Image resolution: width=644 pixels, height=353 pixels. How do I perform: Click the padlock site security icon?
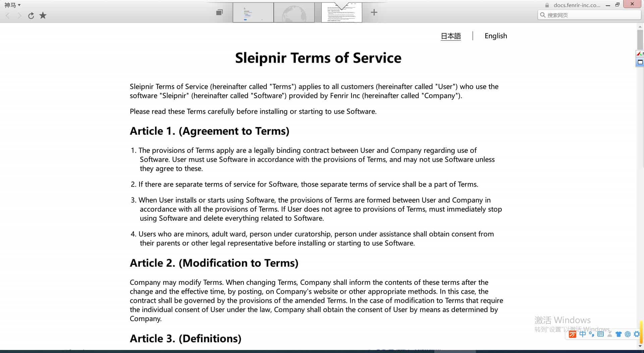pyautogui.click(x=547, y=5)
